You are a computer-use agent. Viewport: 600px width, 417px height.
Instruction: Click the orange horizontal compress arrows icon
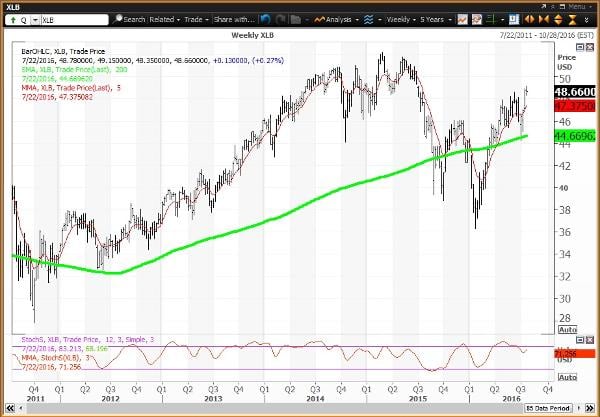[x=543, y=20]
